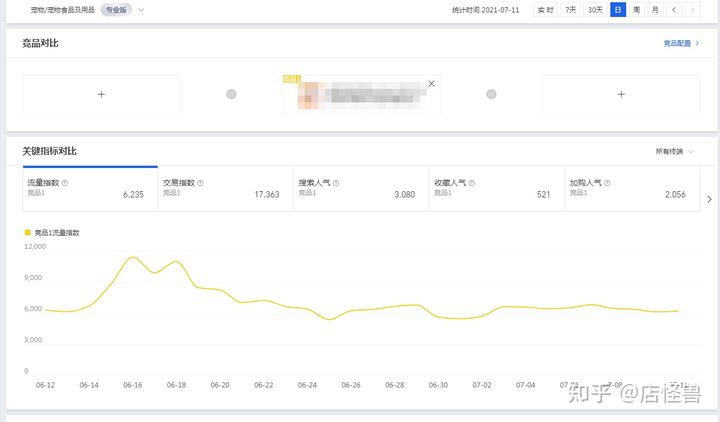
Task: Switch the time range to 7天
Action: click(571, 10)
